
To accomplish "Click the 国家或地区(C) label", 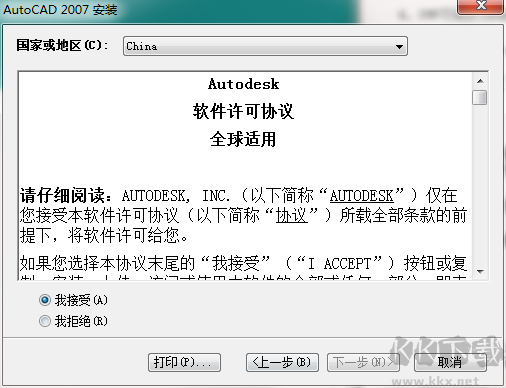I will click(x=62, y=45).
